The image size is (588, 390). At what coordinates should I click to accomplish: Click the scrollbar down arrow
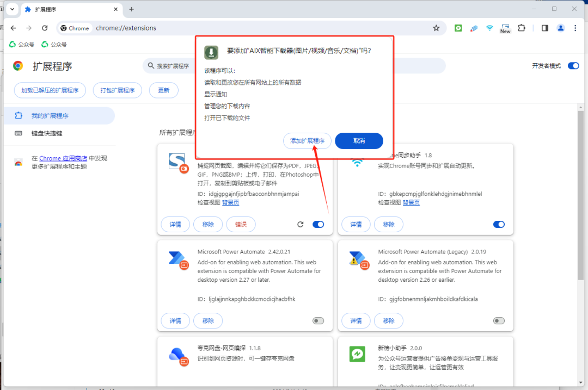click(x=580, y=382)
